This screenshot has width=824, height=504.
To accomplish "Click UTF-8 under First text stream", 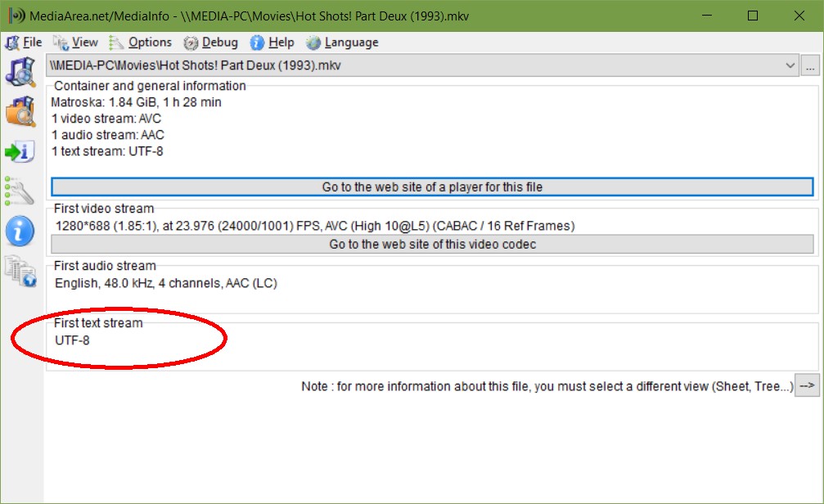I will (72, 340).
